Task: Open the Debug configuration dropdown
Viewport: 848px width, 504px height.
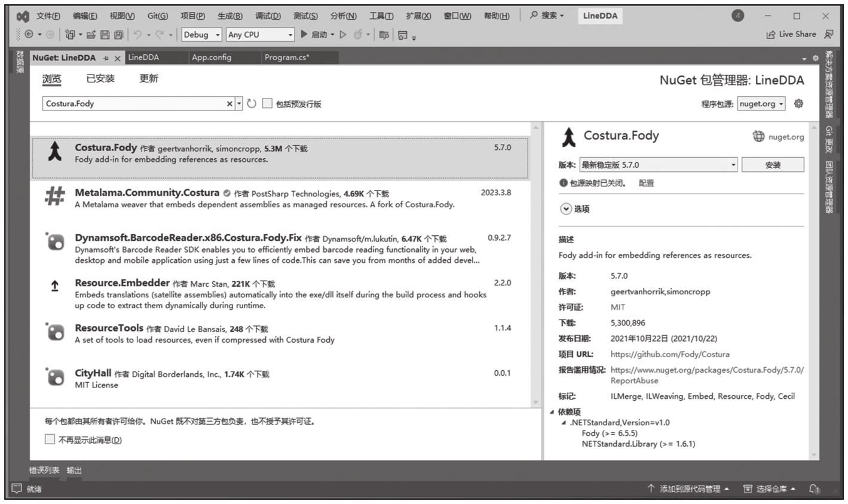Action: (201, 35)
